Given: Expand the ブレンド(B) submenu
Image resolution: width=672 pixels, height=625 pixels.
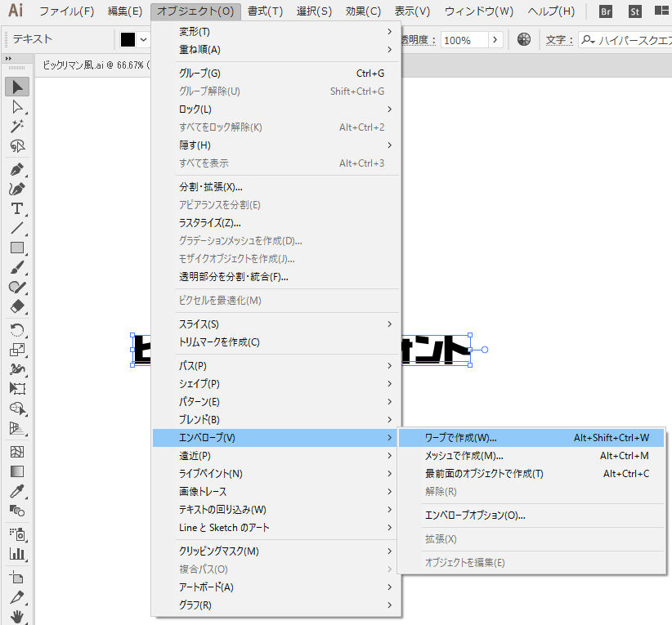Looking at the screenshot, I should pos(276,420).
